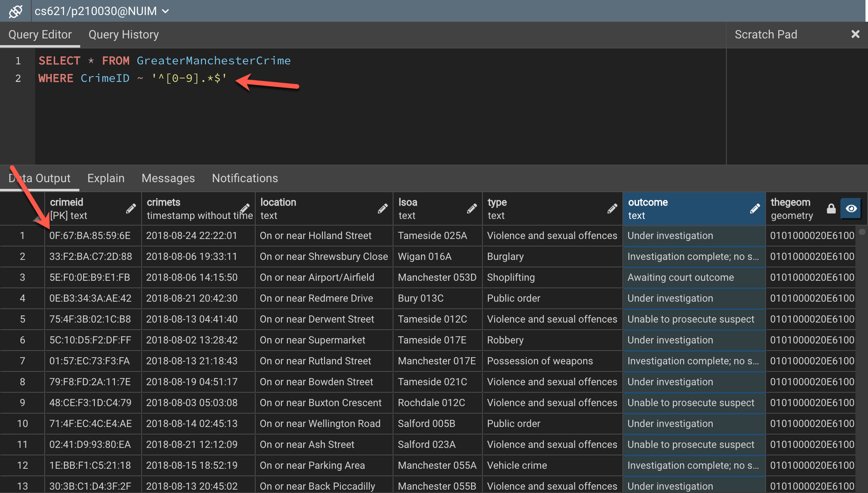This screenshot has width=868, height=493.
Task: Toggle the eye icon to view thegeom geometry
Action: [851, 208]
